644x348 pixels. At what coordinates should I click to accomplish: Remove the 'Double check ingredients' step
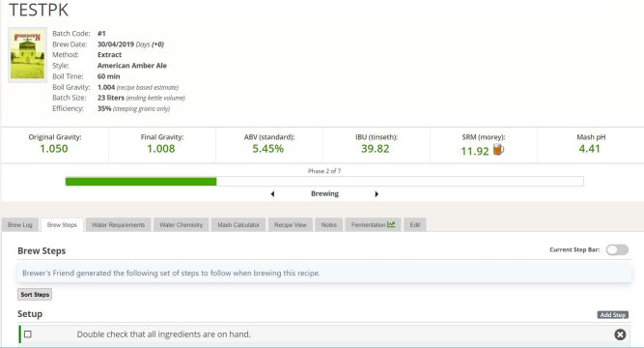pos(620,334)
